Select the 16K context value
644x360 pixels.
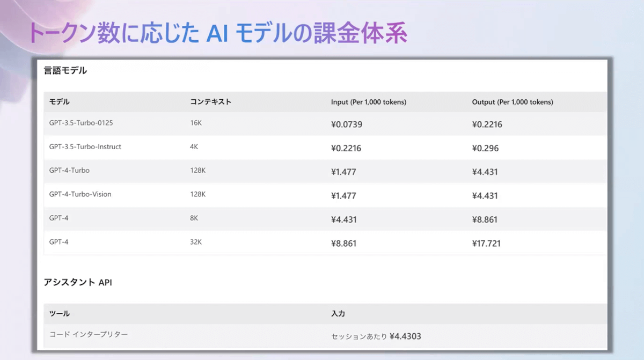[x=196, y=123]
